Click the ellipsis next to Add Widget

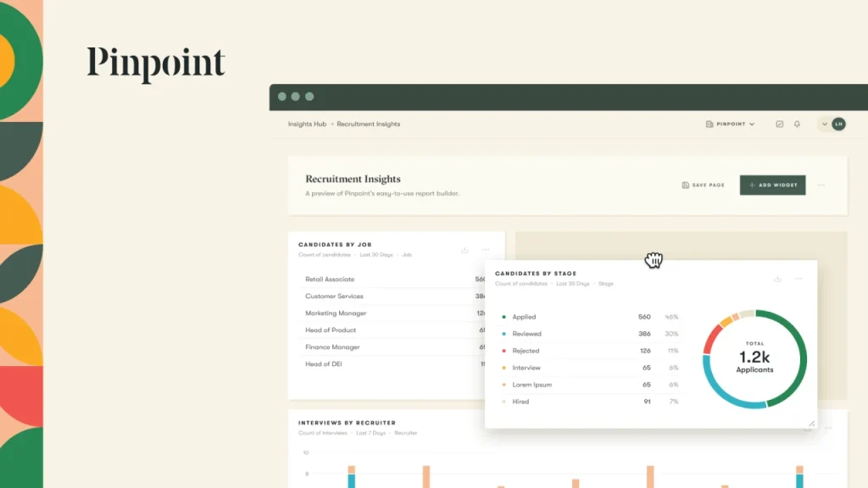tap(820, 185)
